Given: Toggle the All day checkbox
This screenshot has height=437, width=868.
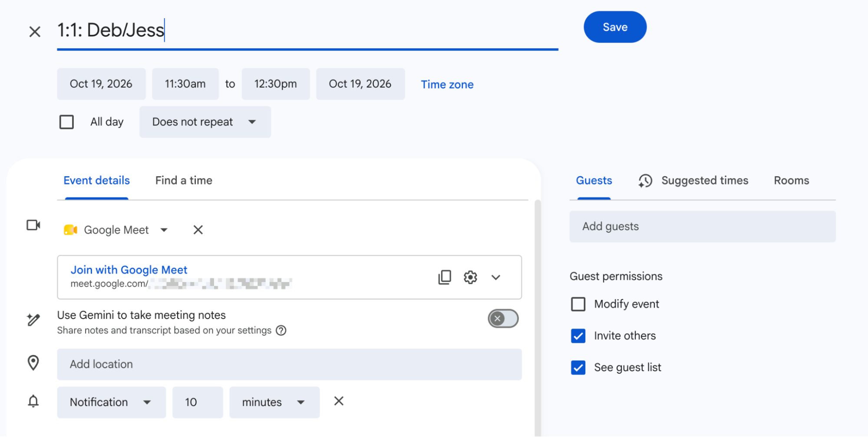Looking at the screenshot, I should point(66,122).
